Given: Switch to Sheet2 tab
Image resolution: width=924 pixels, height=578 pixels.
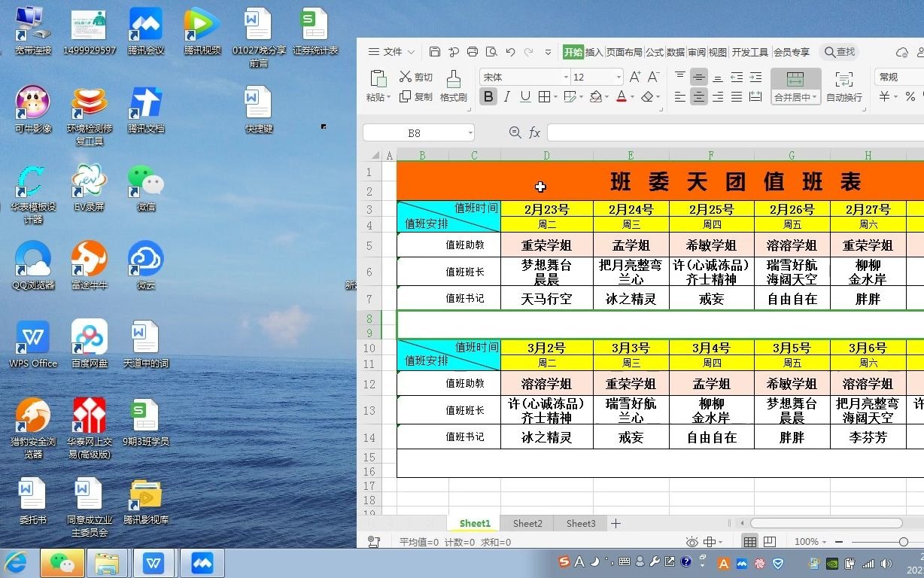Looking at the screenshot, I should coord(527,523).
